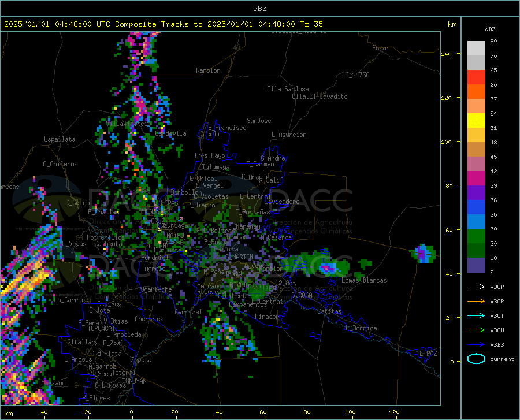Click the 'current' legend label
The width and height of the screenshot is (520, 420).
point(502,359)
